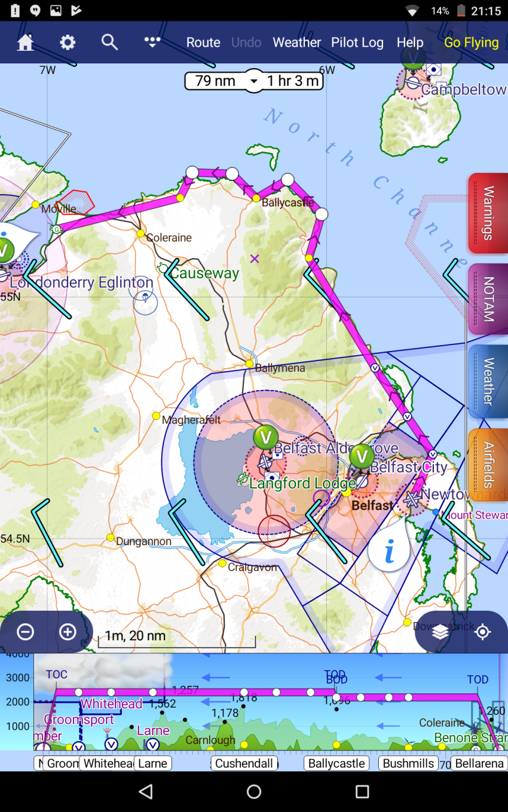This screenshot has width=508, height=812.
Task: Tap the Campbeltown airport label
Action: [464, 90]
